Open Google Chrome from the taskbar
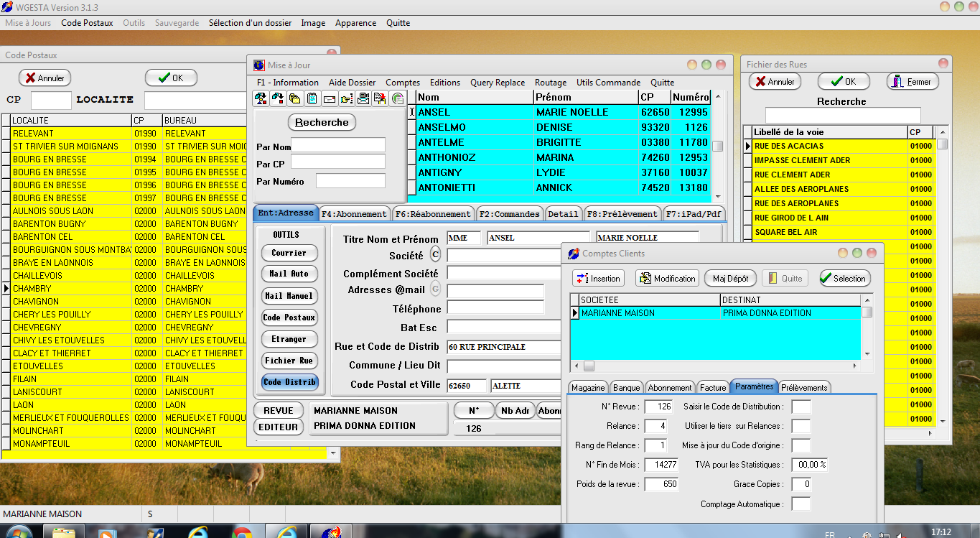Image resolution: width=980 pixels, height=538 pixels. 242,533
